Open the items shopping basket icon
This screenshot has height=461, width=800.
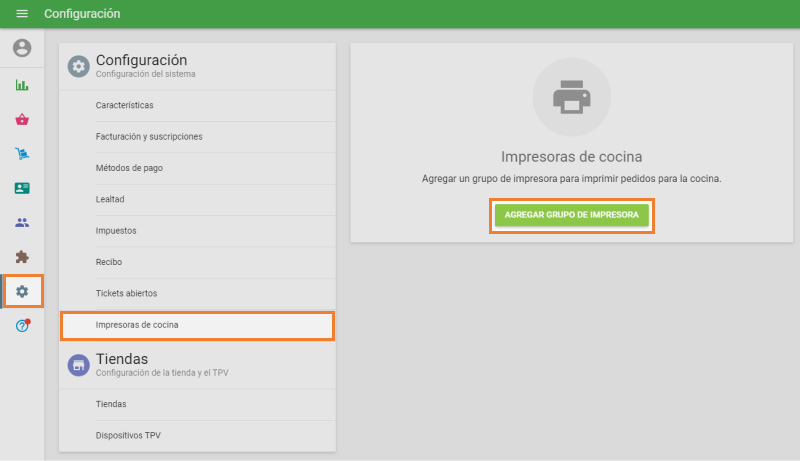coord(22,119)
